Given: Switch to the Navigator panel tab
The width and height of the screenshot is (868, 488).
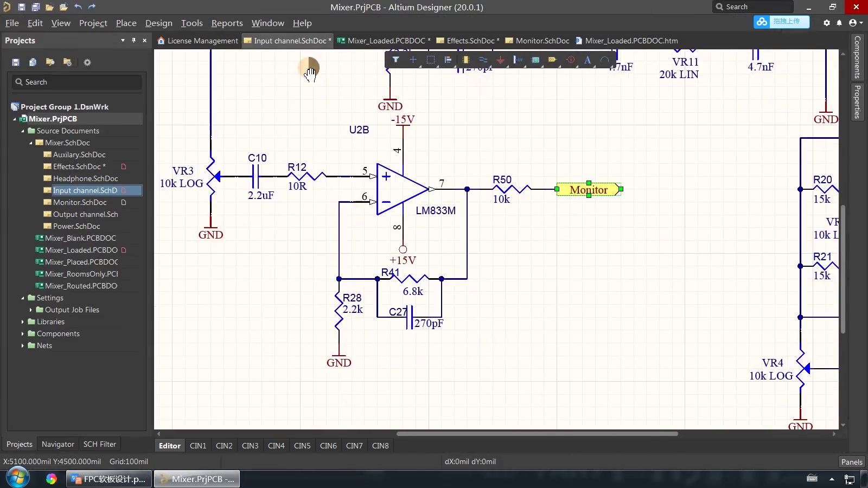Looking at the screenshot, I should (x=57, y=444).
